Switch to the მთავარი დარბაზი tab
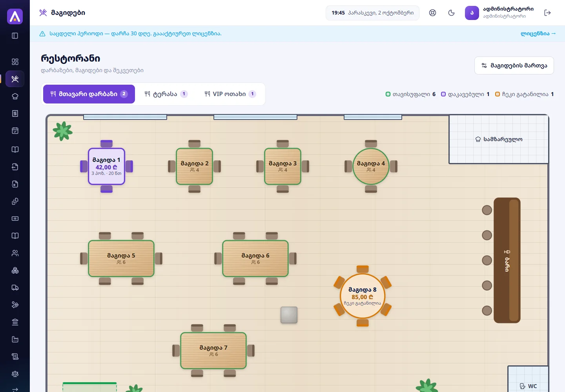The width and height of the screenshot is (565, 392). (x=89, y=94)
